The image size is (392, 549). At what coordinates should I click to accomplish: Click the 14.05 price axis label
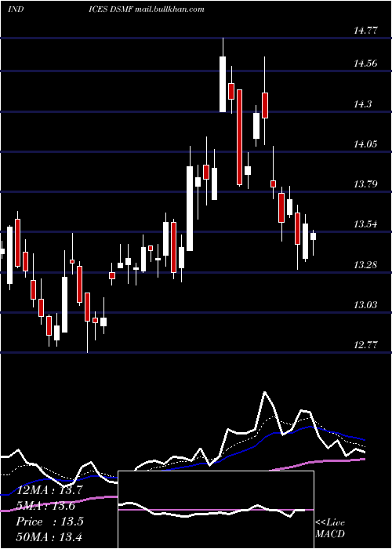pyautogui.click(x=365, y=144)
